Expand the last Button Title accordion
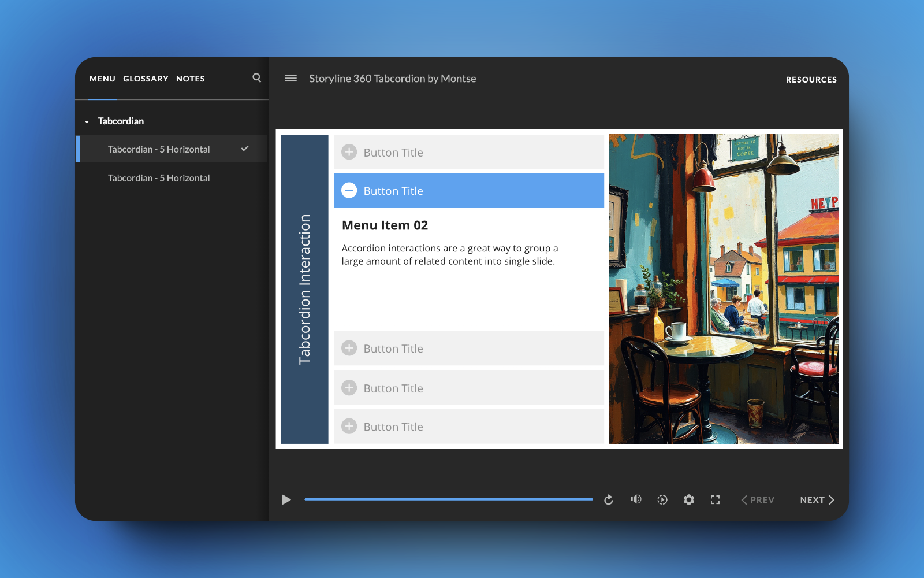 [x=468, y=427]
